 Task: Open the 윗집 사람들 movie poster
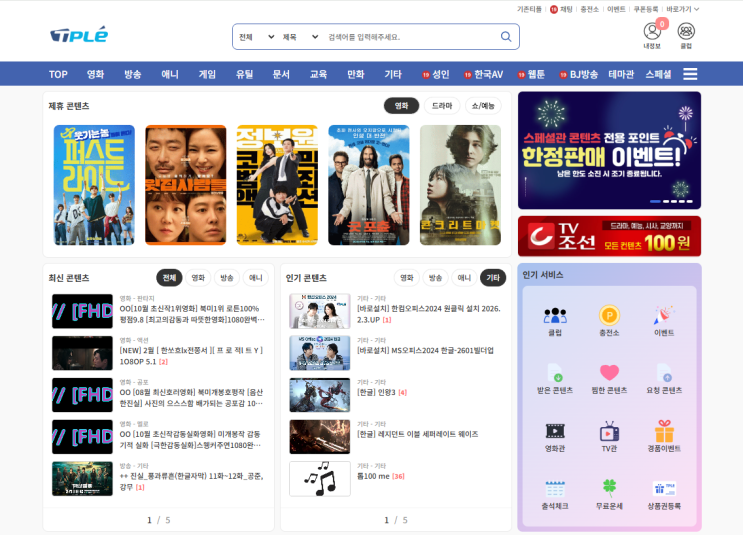(185, 185)
